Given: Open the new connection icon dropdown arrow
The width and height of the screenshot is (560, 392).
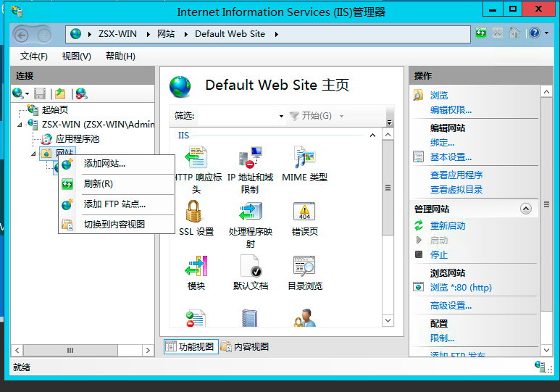Looking at the screenshot, I should click(27, 94).
